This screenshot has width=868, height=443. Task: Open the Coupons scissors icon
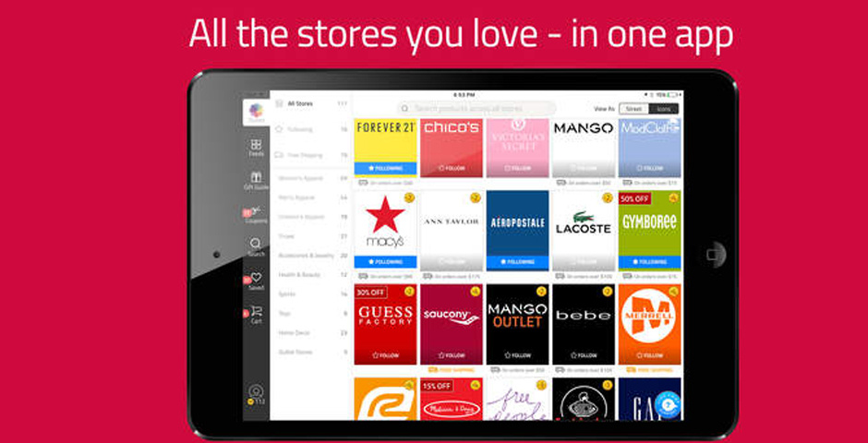pyautogui.click(x=256, y=210)
